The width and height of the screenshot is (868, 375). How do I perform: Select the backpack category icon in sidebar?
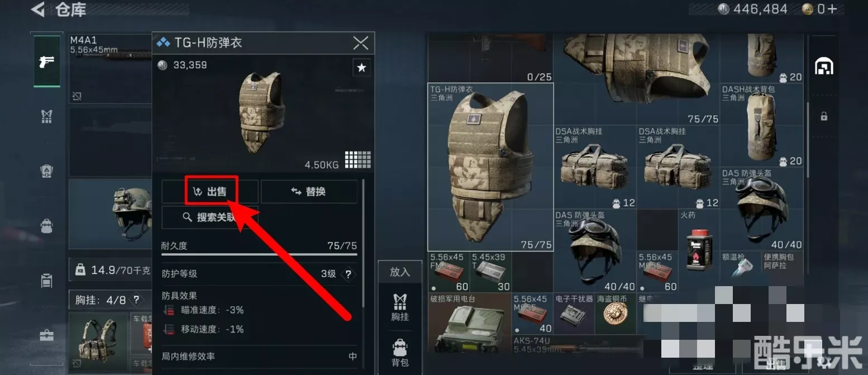click(47, 226)
